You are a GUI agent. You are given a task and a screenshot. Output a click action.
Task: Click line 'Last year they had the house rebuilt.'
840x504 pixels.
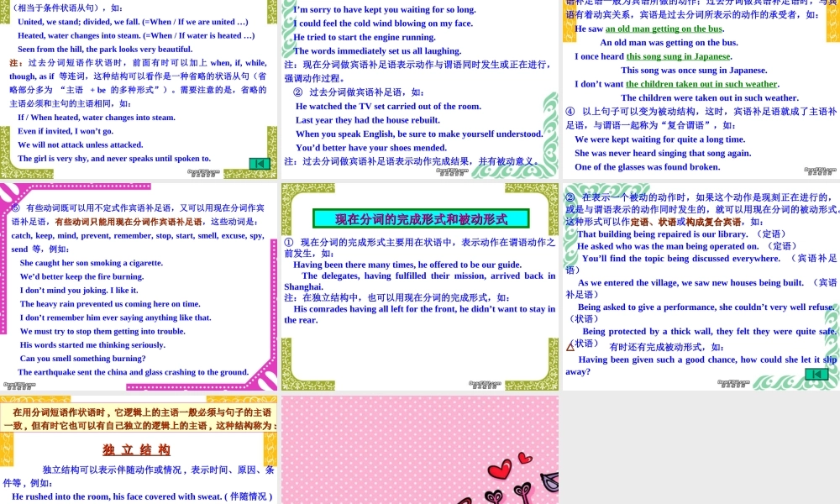(368, 120)
